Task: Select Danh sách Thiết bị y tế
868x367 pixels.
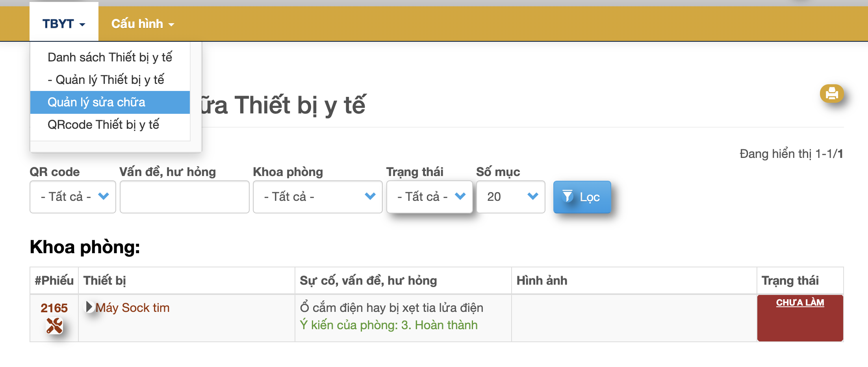Action: (110, 57)
